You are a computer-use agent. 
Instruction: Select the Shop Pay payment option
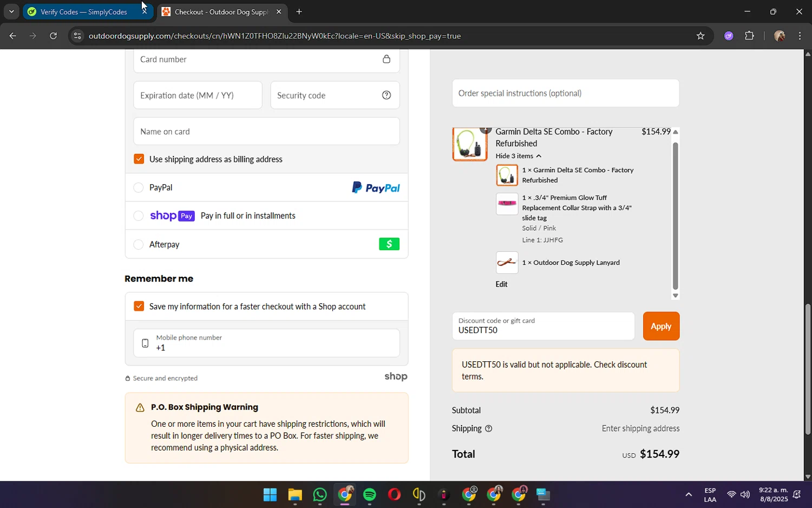coord(139,216)
